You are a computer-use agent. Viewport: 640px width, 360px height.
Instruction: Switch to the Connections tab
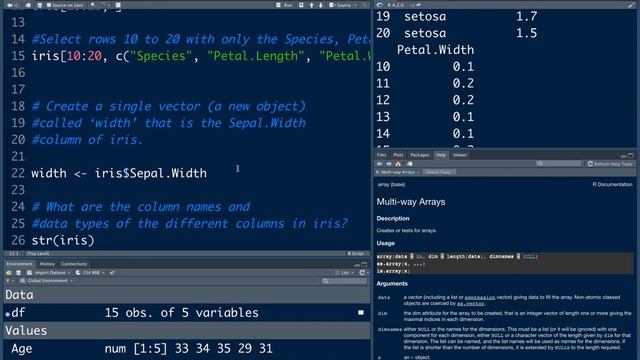tap(74, 264)
